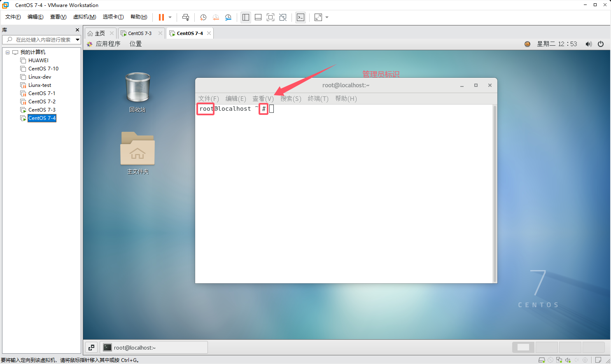The width and height of the screenshot is (611, 364).
Task: Click the stretch guest display icon
Action: point(318,17)
